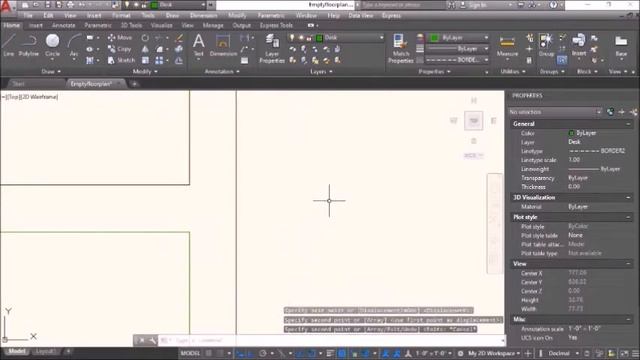Select the Measure utility
Screen dimensions: 640x360
507,46
